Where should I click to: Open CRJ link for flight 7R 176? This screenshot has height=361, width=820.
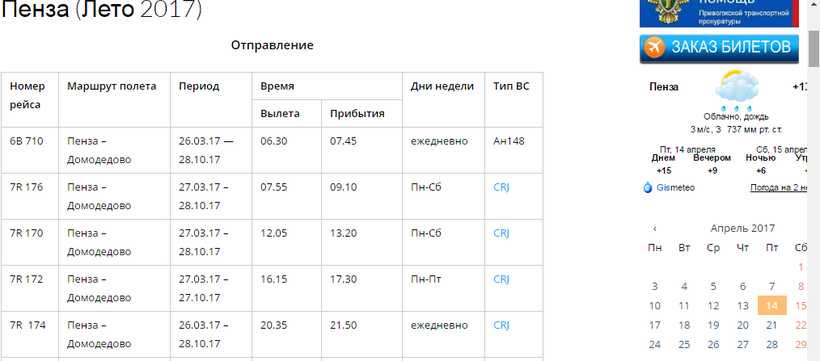tap(501, 187)
